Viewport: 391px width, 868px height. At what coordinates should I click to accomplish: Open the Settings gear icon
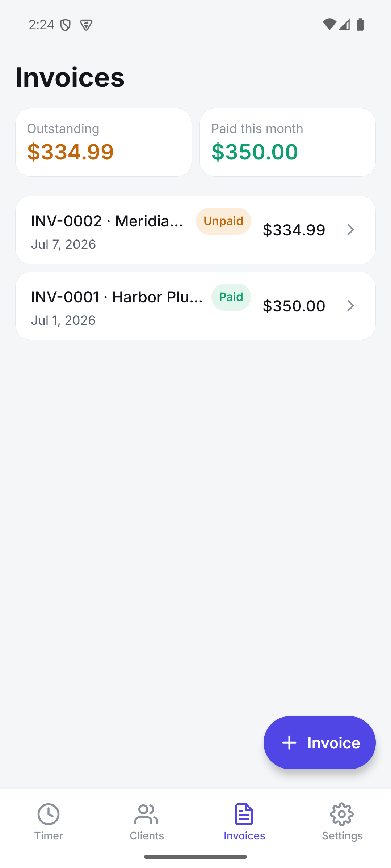pos(342,814)
